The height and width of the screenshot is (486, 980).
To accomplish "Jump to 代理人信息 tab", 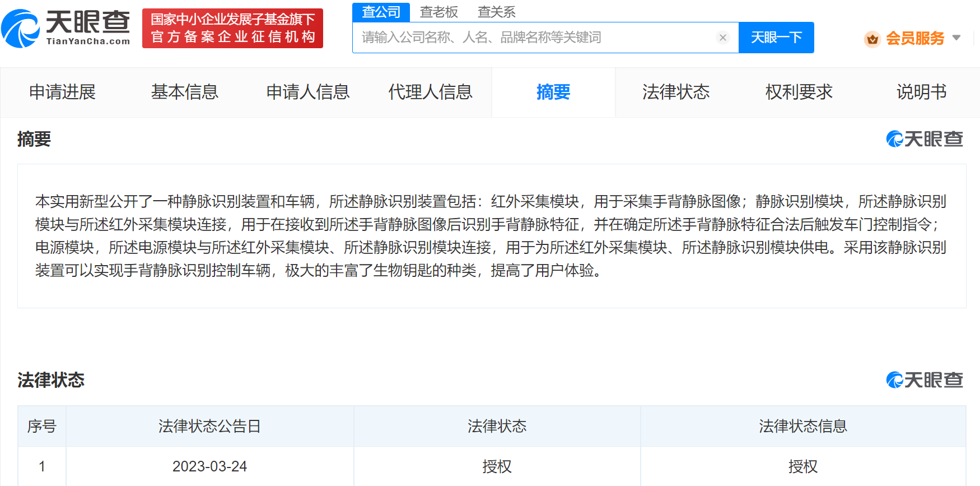I will click(x=430, y=92).
